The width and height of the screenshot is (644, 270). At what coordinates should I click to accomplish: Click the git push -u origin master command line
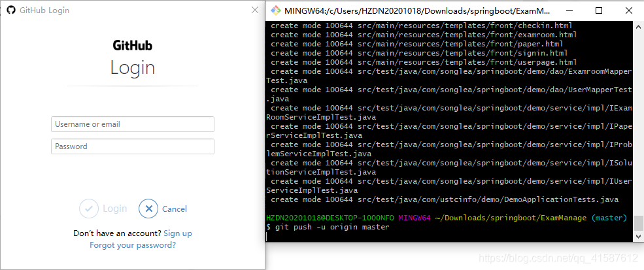point(328,227)
